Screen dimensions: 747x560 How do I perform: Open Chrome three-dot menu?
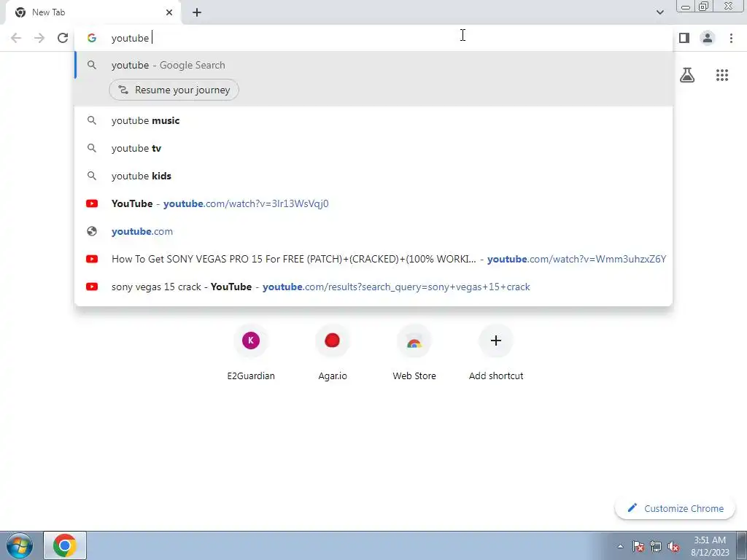pos(731,38)
